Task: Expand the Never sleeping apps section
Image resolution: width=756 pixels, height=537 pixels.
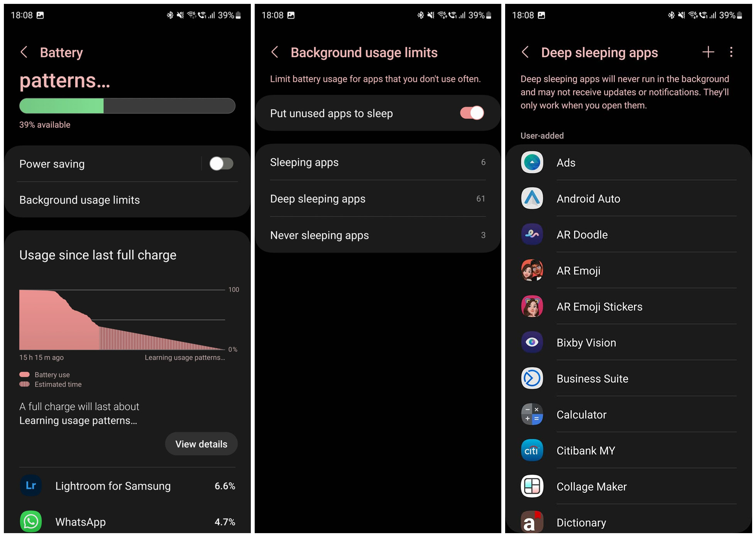Action: pyautogui.click(x=378, y=235)
